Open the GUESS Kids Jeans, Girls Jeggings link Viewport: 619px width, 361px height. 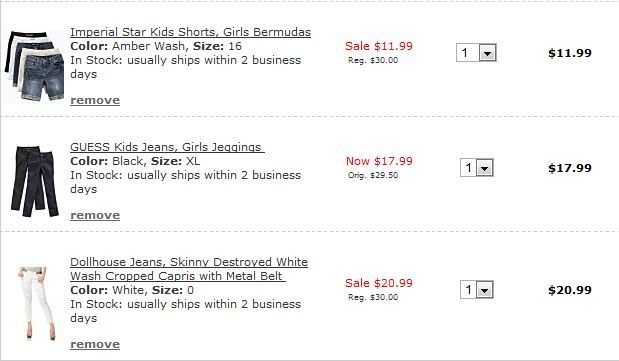[167, 147]
